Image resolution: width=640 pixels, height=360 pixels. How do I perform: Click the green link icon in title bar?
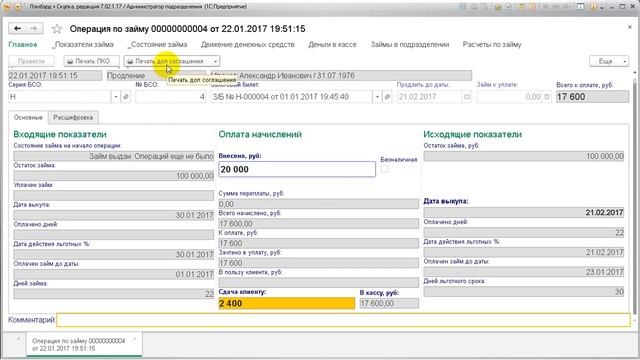click(498, 7)
